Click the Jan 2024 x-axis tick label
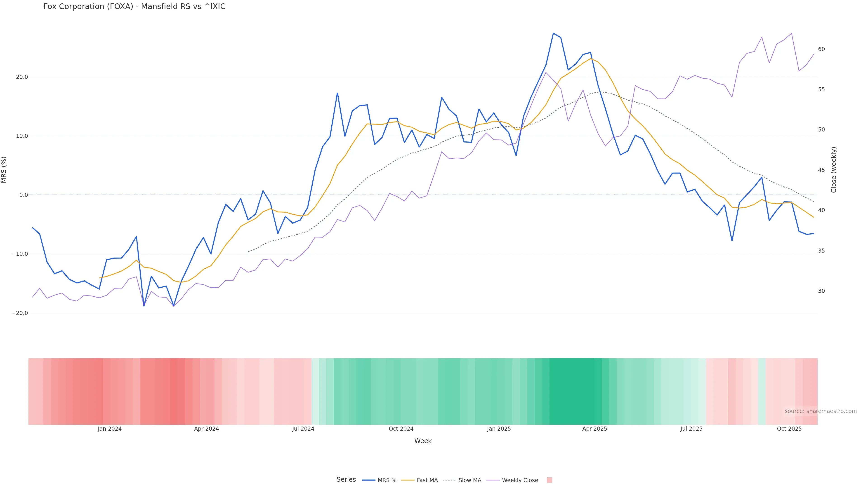Viewport: 868px width, 488px height. (109, 429)
